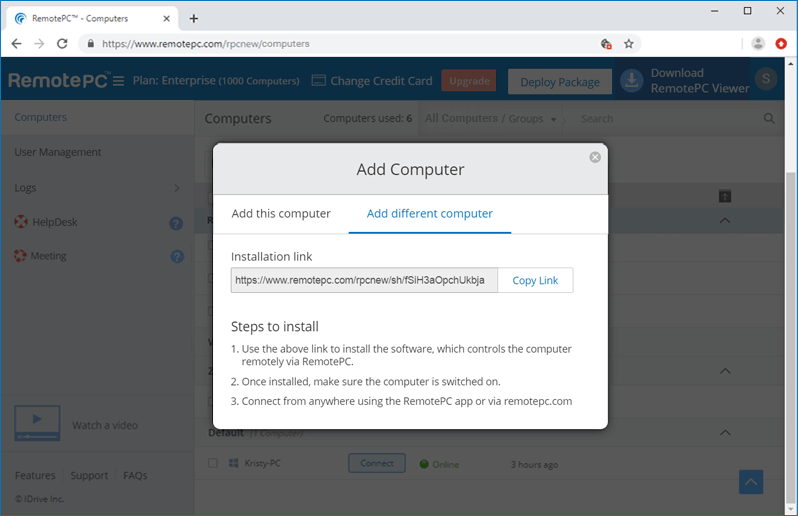Bookmark this page with star icon

tap(629, 44)
